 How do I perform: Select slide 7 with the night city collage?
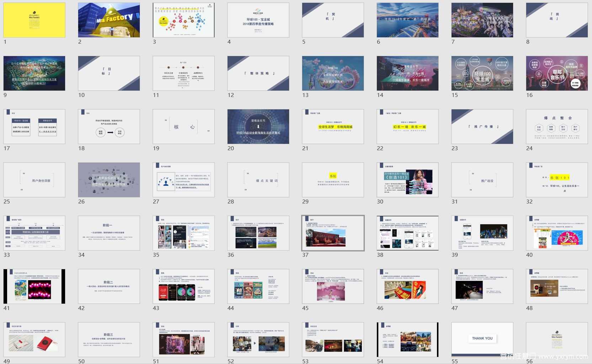[x=482, y=20]
